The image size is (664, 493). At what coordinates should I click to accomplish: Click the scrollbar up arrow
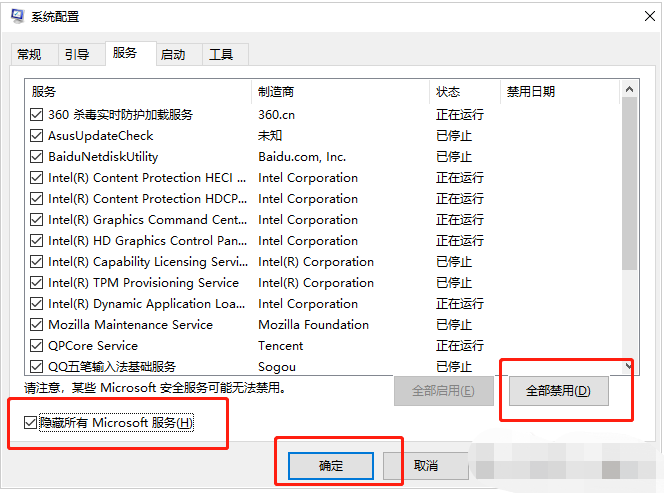pos(629,89)
